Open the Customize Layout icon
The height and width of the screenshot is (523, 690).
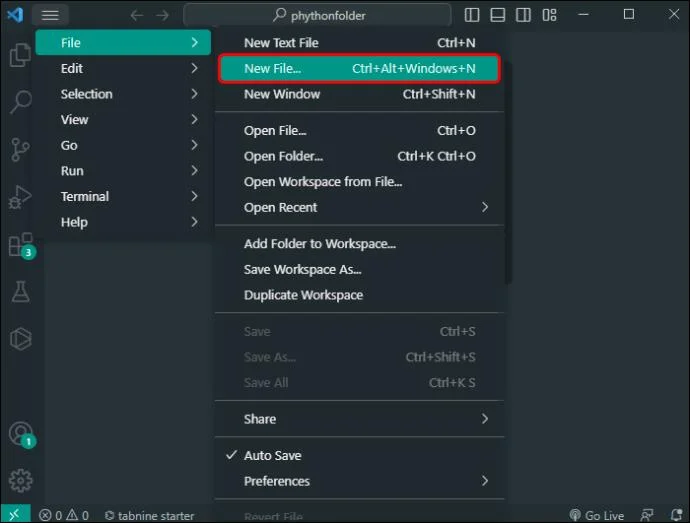[x=549, y=15]
